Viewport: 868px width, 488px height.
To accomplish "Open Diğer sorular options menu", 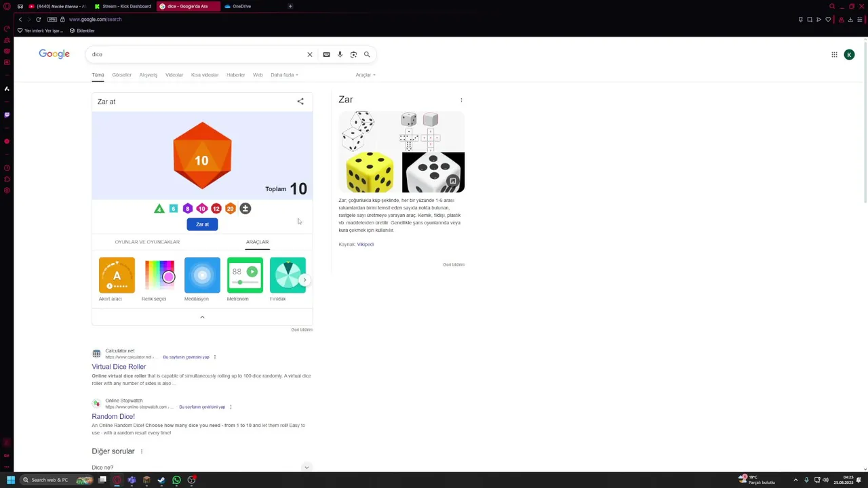I will (141, 451).
